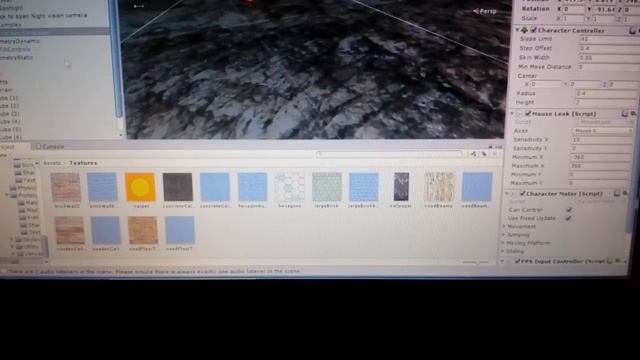Image resolution: width=640 pixels, height=360 pixels.
Task: Toggle the FPS Input Controller script checkbox
Action: (x=517, y=261)
